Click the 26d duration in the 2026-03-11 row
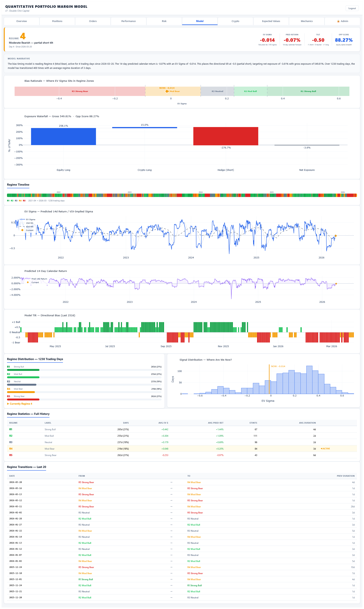364x609 pixels. (353, 506)
